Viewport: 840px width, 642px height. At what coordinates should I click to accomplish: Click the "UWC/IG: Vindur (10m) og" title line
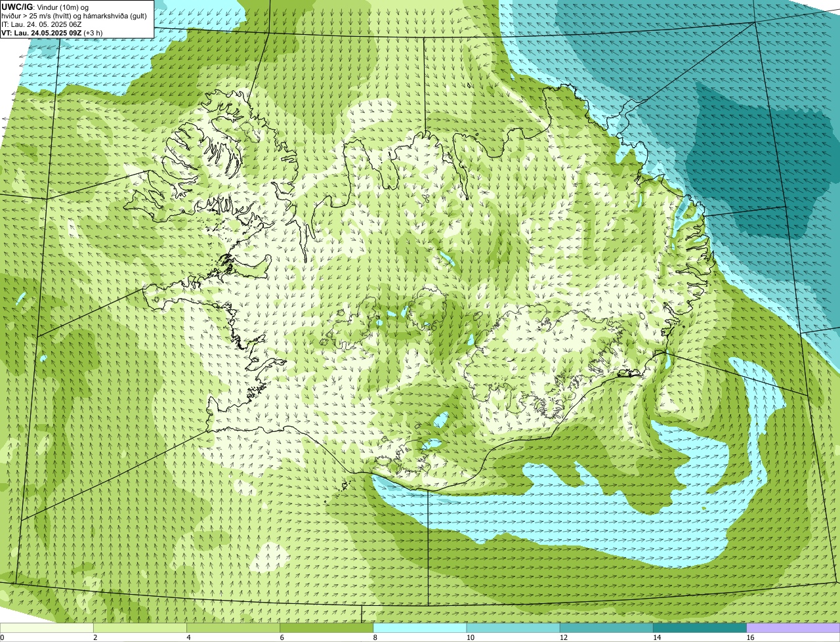coord(45,7)
